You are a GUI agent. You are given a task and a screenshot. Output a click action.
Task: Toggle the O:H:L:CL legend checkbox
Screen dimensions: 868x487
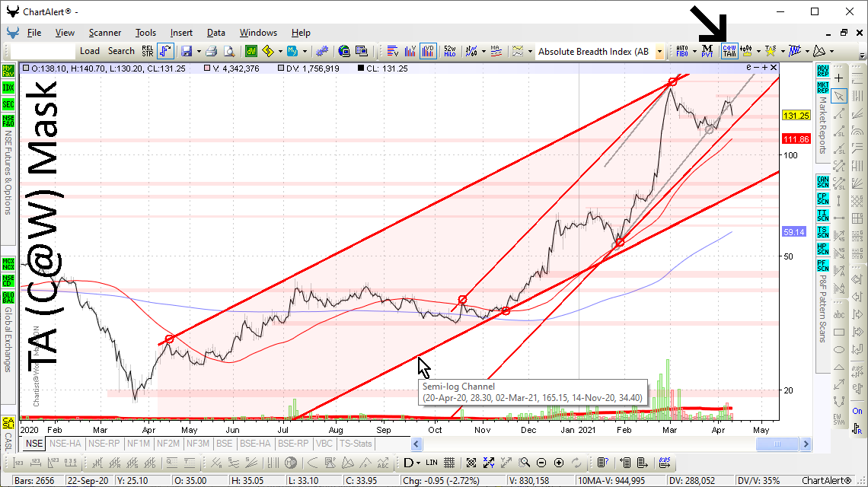(25, 68)
